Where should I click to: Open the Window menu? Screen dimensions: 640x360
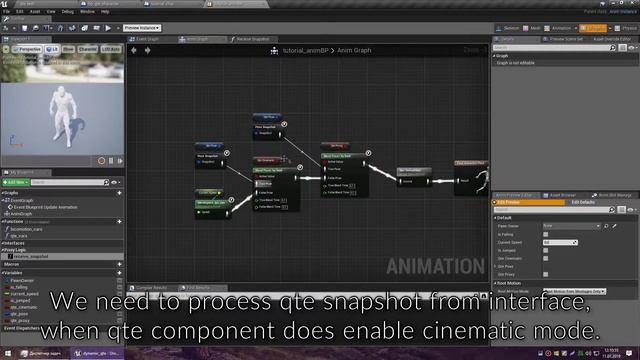pyautogui.click(x=87, y=12)
